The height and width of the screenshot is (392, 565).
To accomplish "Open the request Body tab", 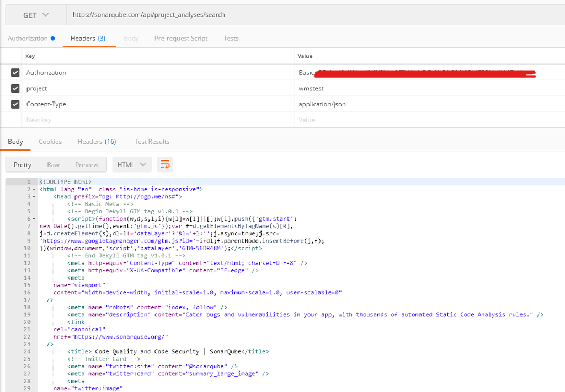I will tap(131, 38).
